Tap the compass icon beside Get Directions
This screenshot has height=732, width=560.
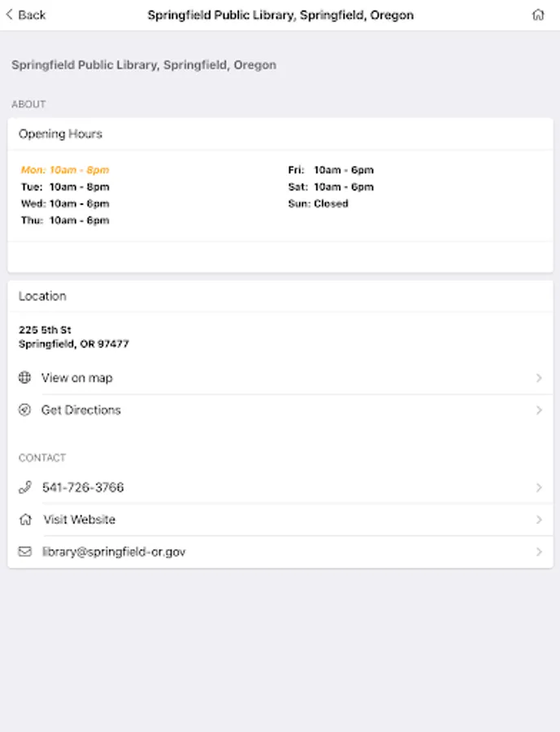click(25, 410)
